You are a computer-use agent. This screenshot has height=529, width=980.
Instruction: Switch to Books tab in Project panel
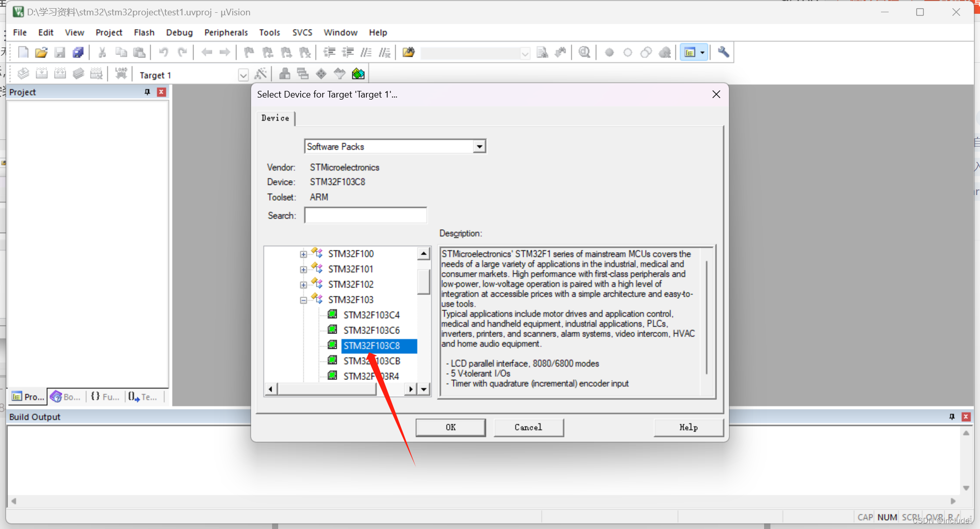(65, 397)
